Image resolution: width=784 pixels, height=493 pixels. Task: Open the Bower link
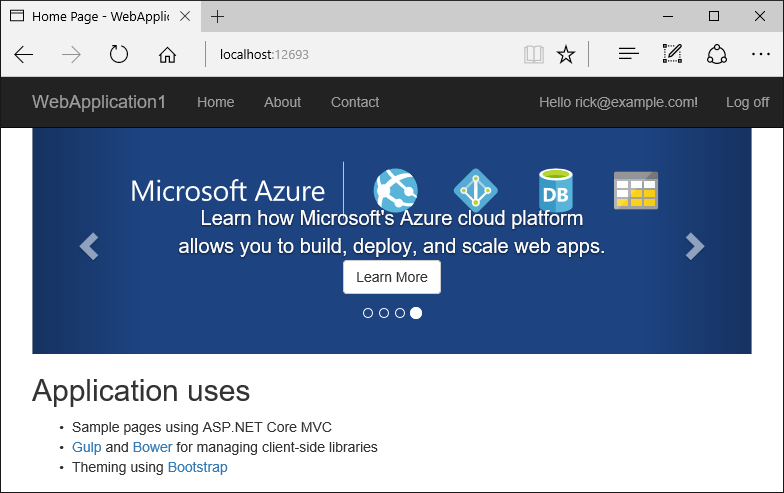[x=152, y=447]
